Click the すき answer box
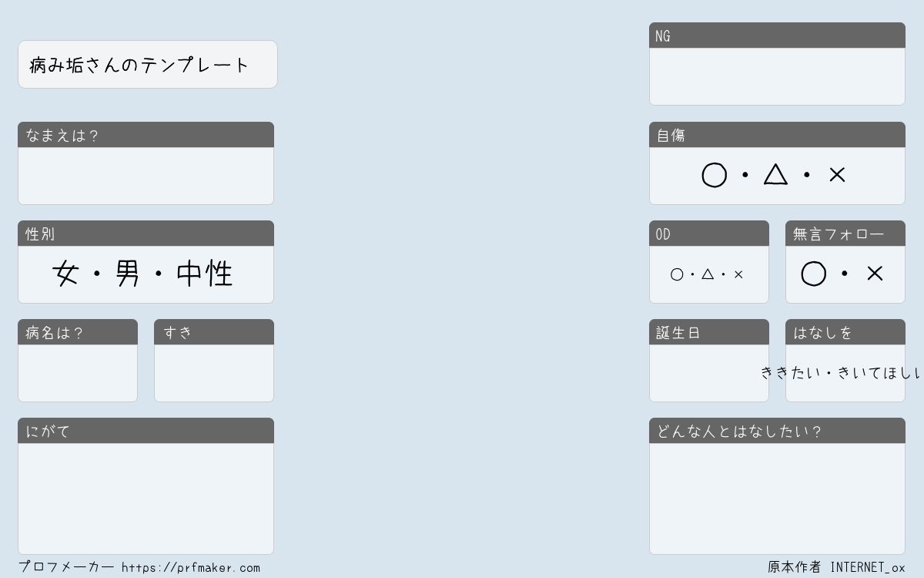Screen dimensions: 924x578 214,373
